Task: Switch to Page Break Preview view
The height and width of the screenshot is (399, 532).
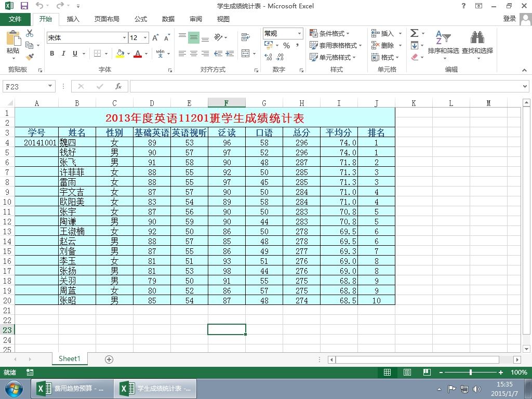Action: 427,372
